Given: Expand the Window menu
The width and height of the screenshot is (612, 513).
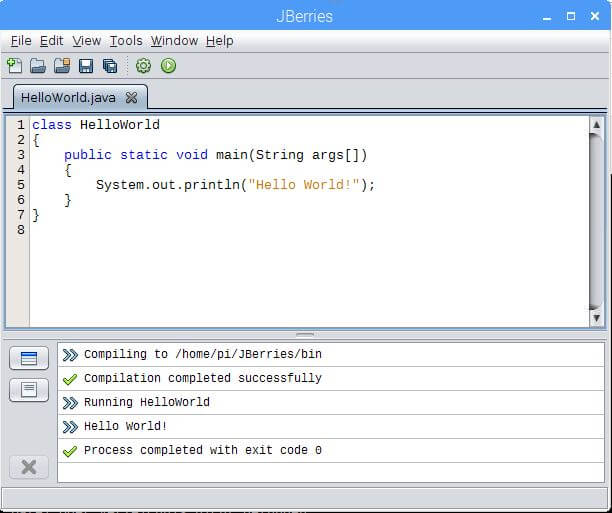Looking at the screenshot, I should click(x=174, y=41).
